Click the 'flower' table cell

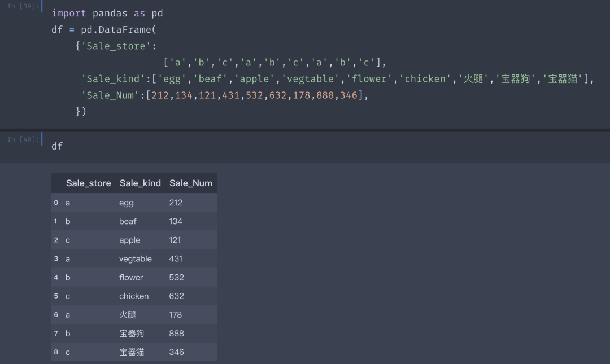(x=131, y=277)
